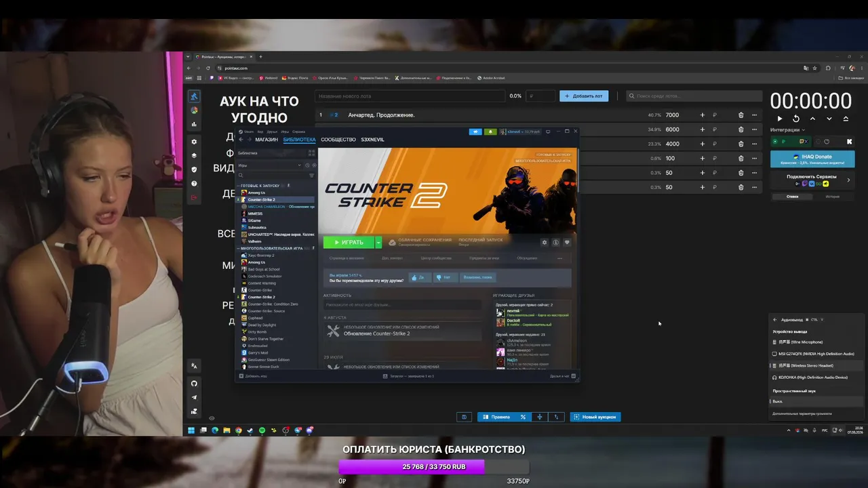The width and height of the screenshot is (868, 488).
Task: Open Steam settings gear for Counter-Strike 2
Action: point(544,242)
